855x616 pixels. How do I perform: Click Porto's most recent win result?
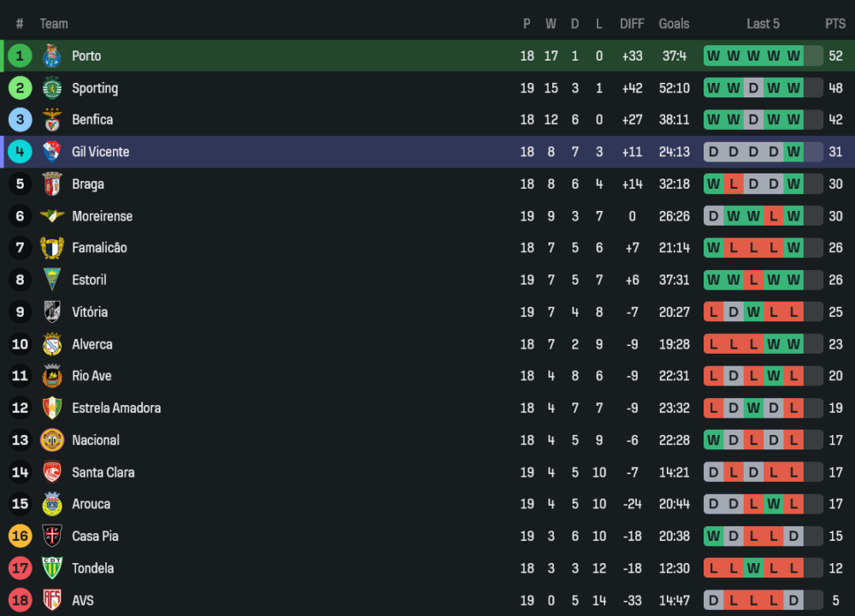tap(793, 56)
